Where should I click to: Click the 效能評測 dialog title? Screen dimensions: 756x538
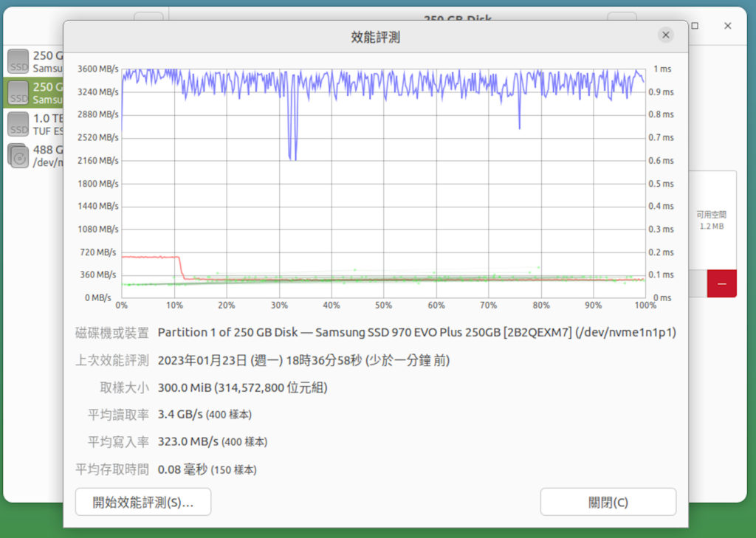coord(375,37)
